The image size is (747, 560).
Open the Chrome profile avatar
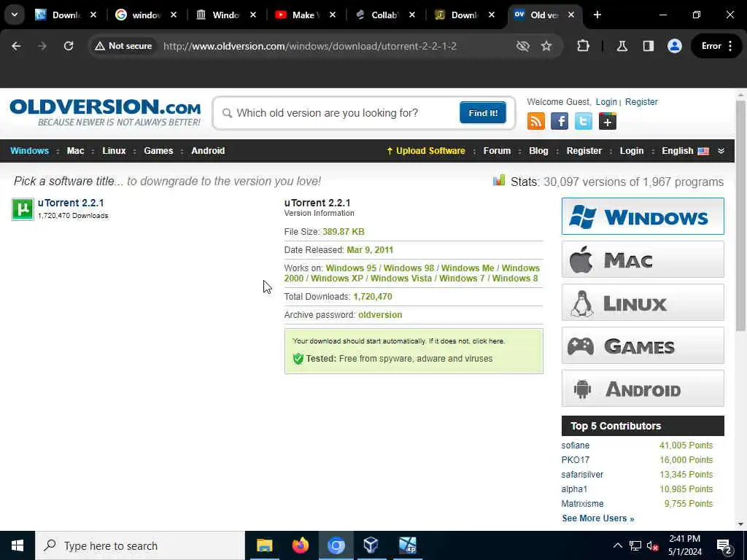click(674, 46)
